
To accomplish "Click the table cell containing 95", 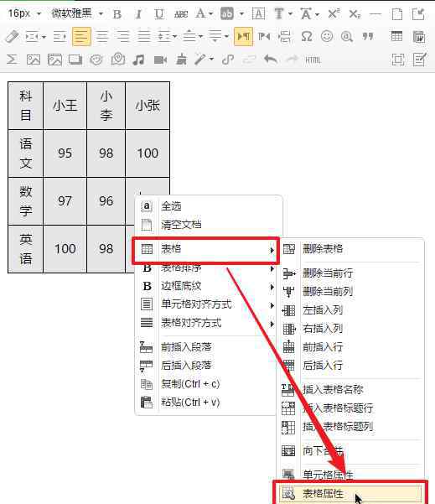I will [x=65, y=153].
